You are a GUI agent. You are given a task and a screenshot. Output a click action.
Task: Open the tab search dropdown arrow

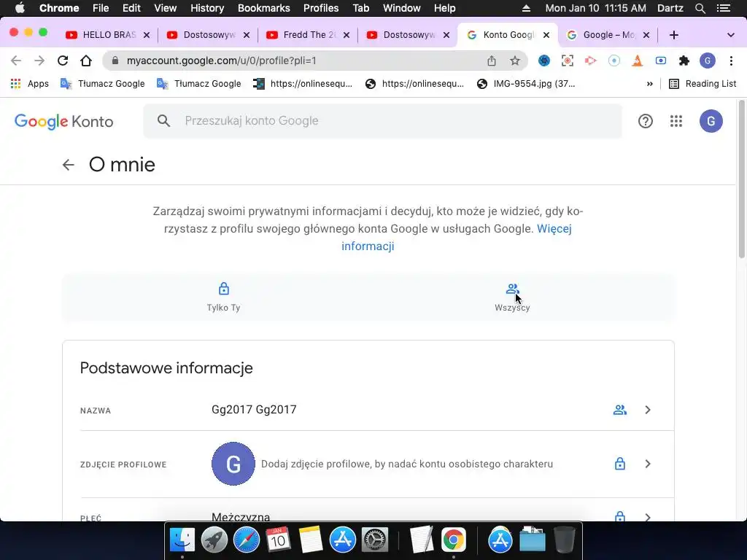coord(730,35)
